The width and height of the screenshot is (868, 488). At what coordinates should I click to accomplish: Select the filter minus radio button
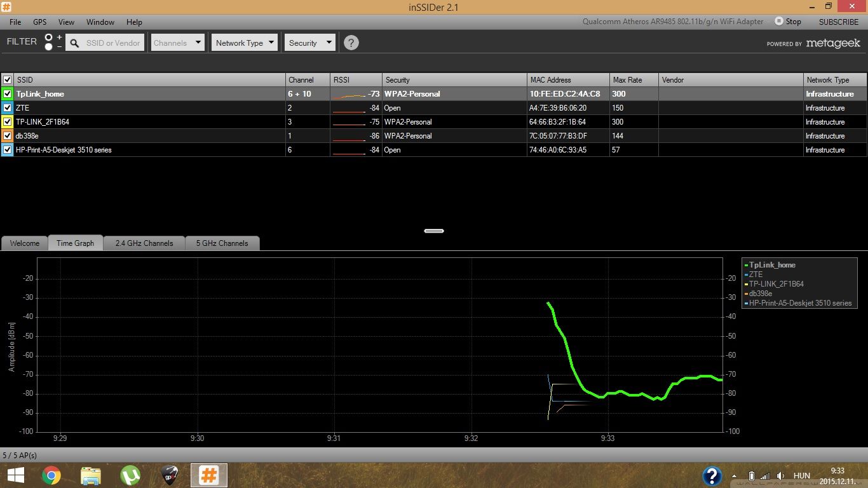coord(49,47)
